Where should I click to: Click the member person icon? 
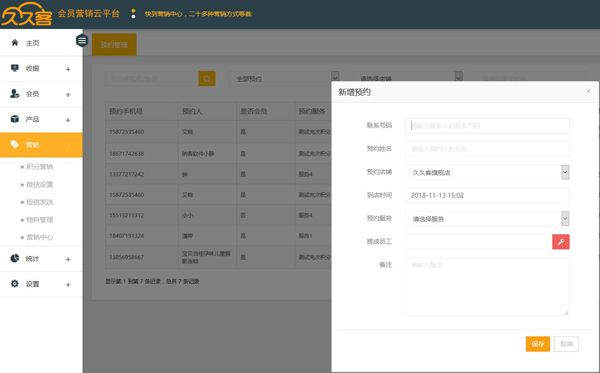pyautogui.click(x=15, y=93)
